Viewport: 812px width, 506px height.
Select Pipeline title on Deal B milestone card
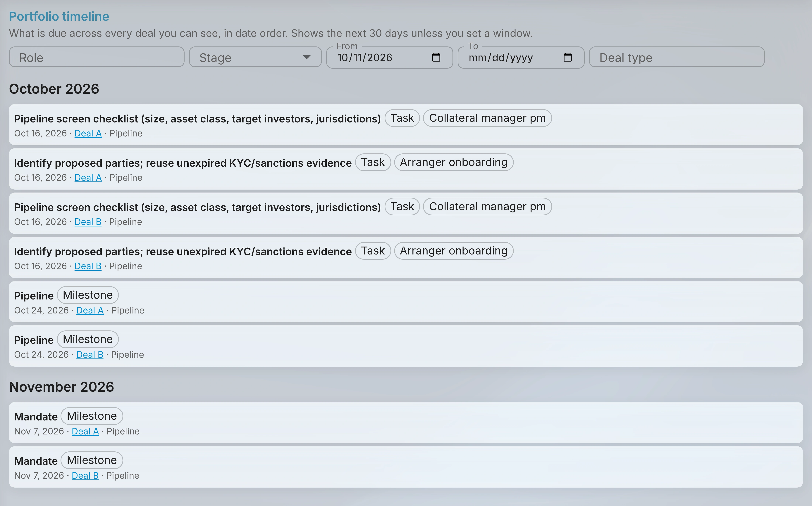(34, 340)
